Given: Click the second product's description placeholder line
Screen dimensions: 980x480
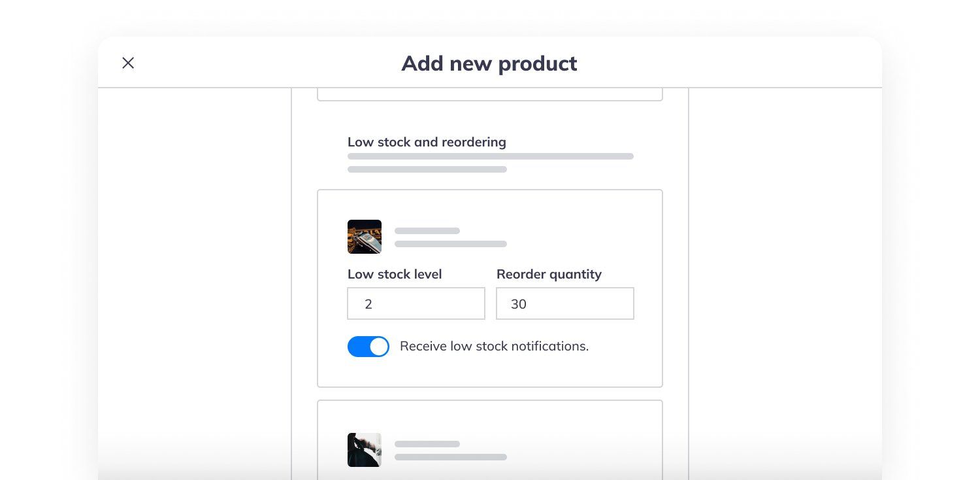Looking at the screenshot, I should (451, 457).
